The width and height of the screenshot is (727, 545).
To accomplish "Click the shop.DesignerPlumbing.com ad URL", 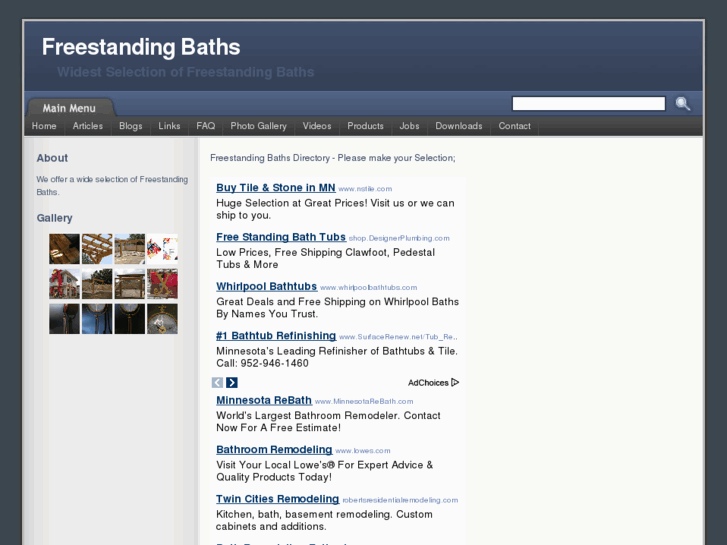I will tap(399, 238).
